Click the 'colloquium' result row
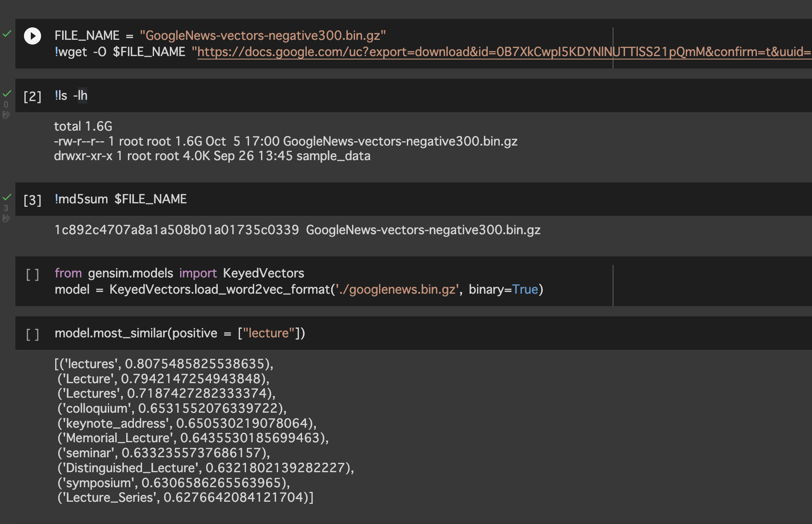The height and width of the screenshot is (524, 812). click(172, 408)
